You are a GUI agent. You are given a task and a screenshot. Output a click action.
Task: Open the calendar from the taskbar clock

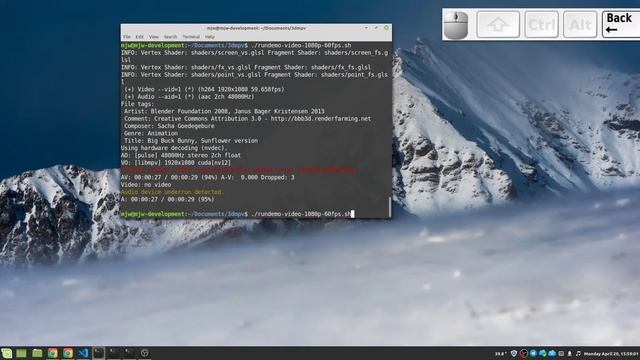611,354
